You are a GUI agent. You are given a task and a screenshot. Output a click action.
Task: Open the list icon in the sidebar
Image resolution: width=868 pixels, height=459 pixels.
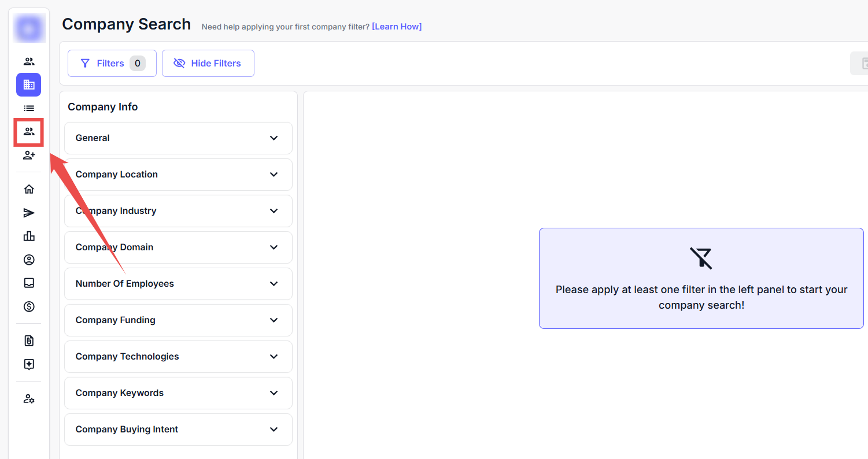click(x=29, y=108)
